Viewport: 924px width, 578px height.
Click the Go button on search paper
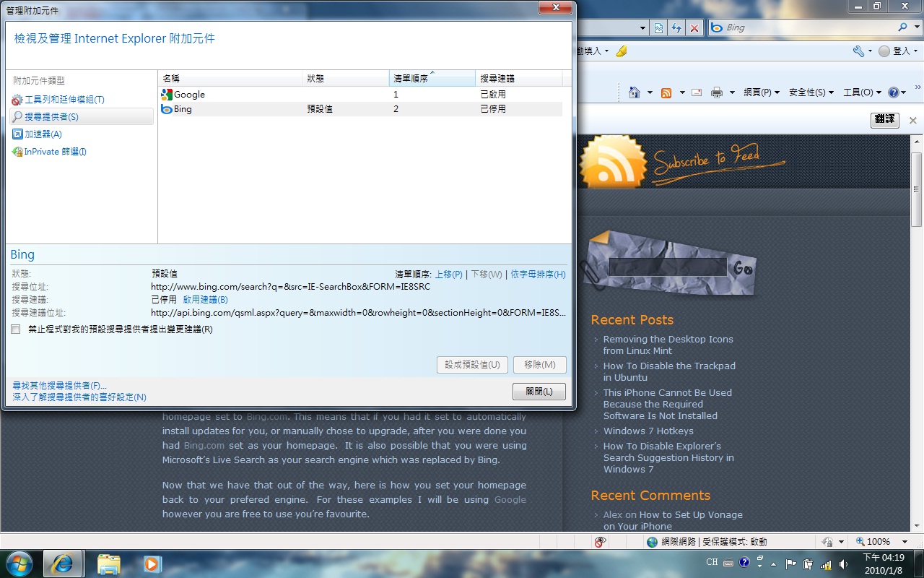coord(744,268)
